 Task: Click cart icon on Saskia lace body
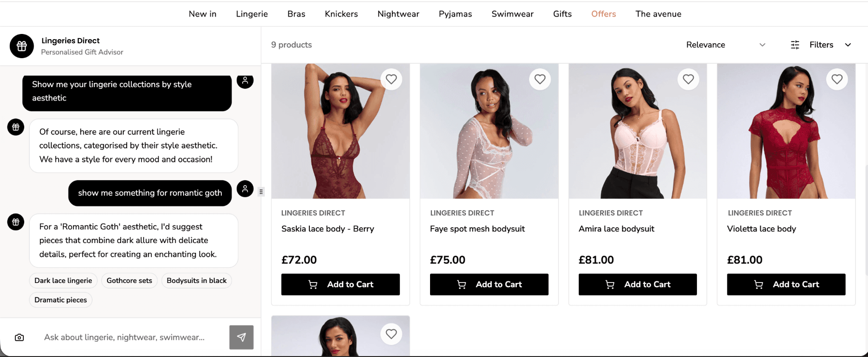(x=313, y=284)
